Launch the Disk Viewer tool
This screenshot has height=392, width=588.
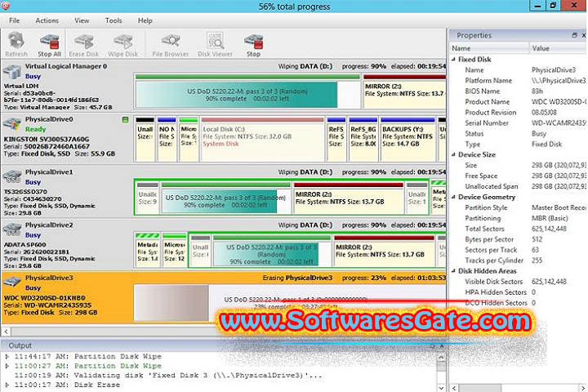[x=216, y=44]
